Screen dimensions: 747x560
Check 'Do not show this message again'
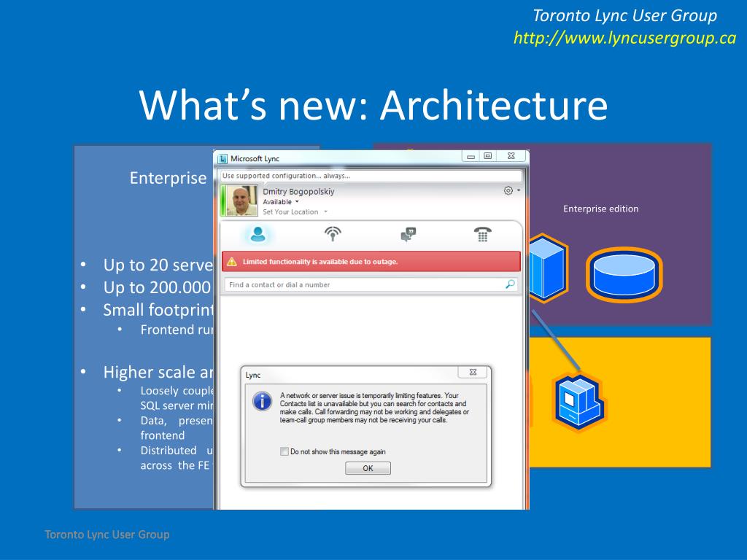(285, 451)
